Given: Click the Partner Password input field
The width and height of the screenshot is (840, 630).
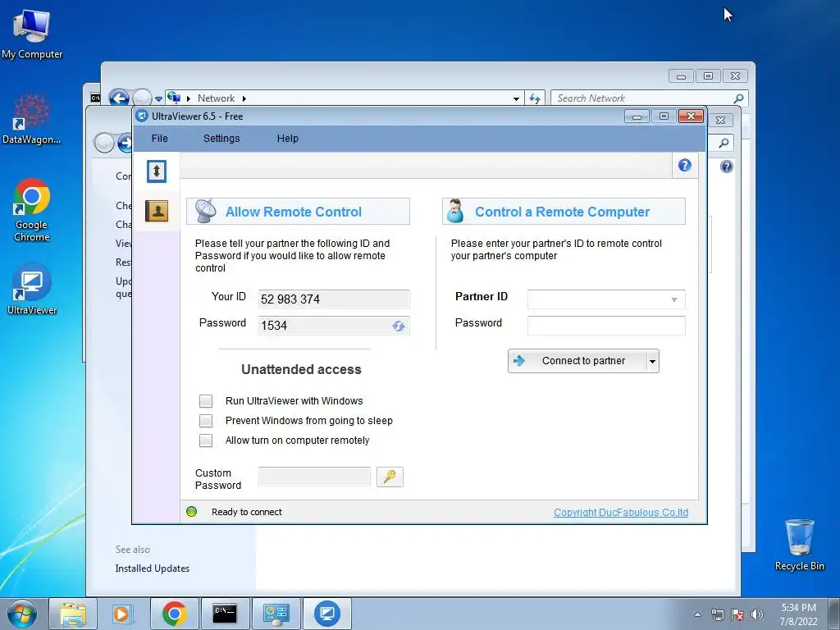Looking at the screenshot, I should pyautogui.click(x=606, y=326).
